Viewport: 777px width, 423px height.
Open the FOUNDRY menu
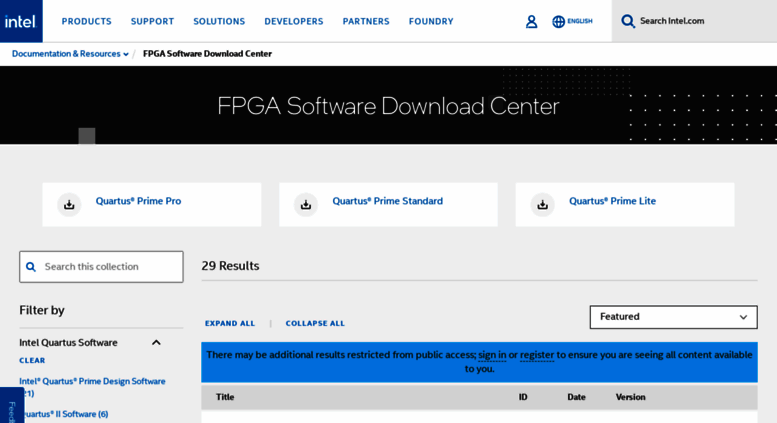(431, 21)
